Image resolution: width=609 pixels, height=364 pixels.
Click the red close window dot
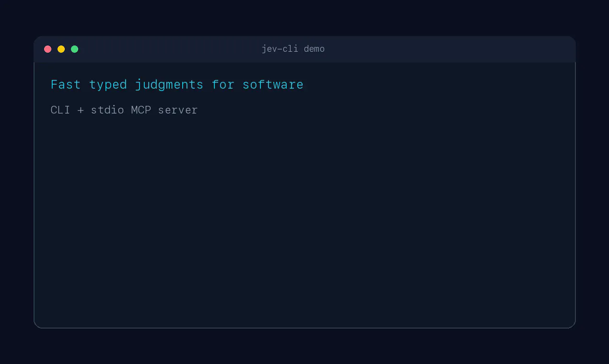pos(47,49)
